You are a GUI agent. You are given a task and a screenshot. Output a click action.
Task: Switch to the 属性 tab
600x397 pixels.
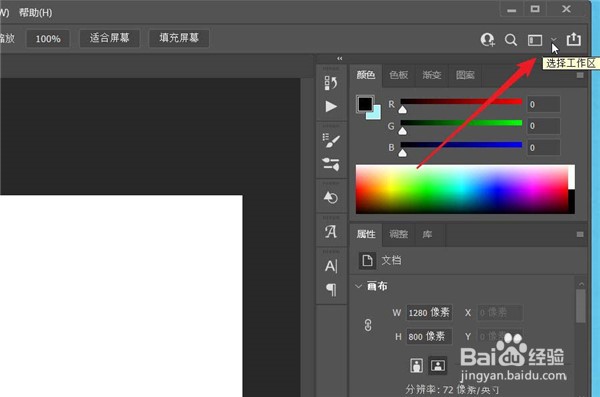click(366, 234)
